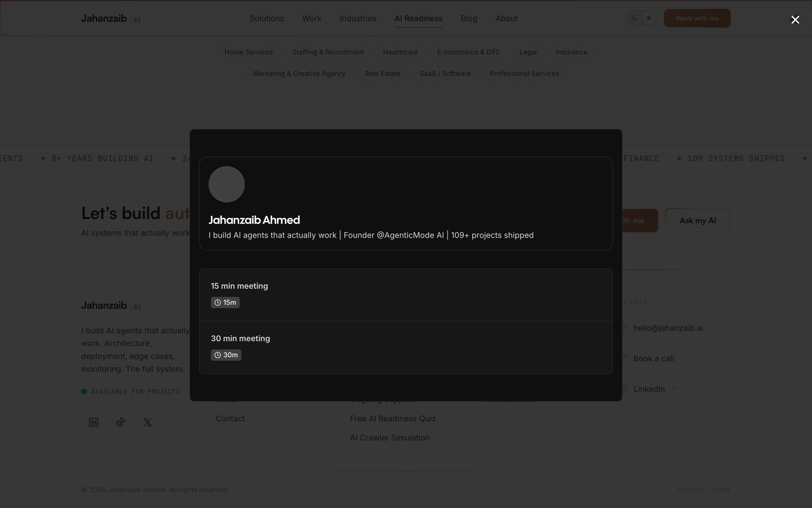The height and width of the screenshot is (508, 812).
Task: Open the Insurance industry link
Action: (x=572, y=52)
